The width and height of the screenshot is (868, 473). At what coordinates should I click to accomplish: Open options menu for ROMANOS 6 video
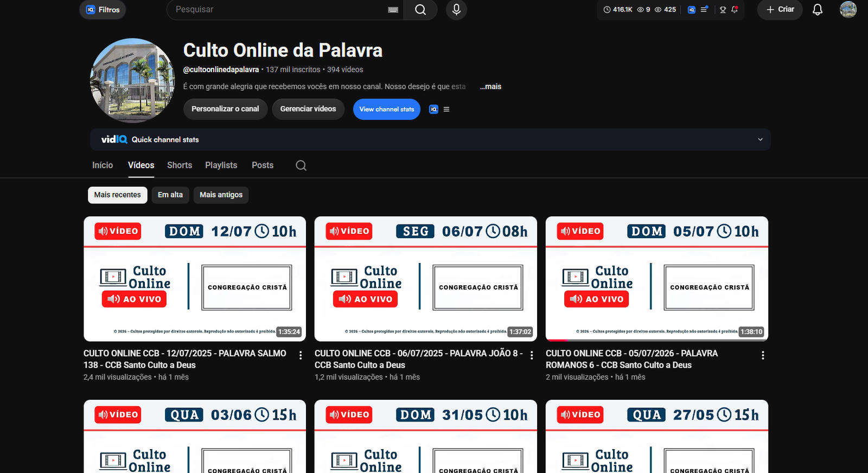(763, 355)
